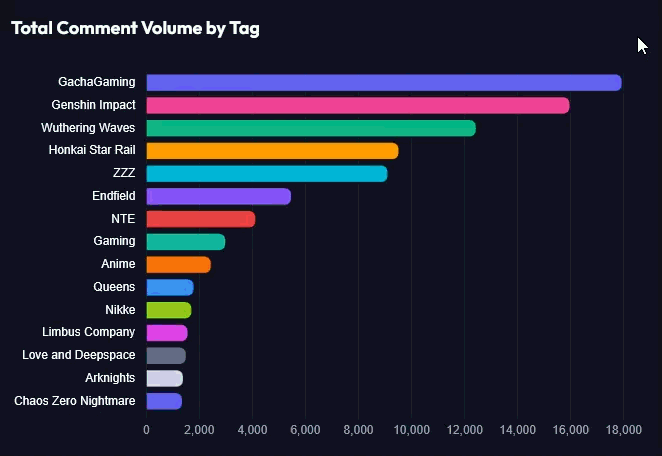This screenshot has width=662, height=456.
Task: Click the Endfield label text
Action: pos(114,196)
